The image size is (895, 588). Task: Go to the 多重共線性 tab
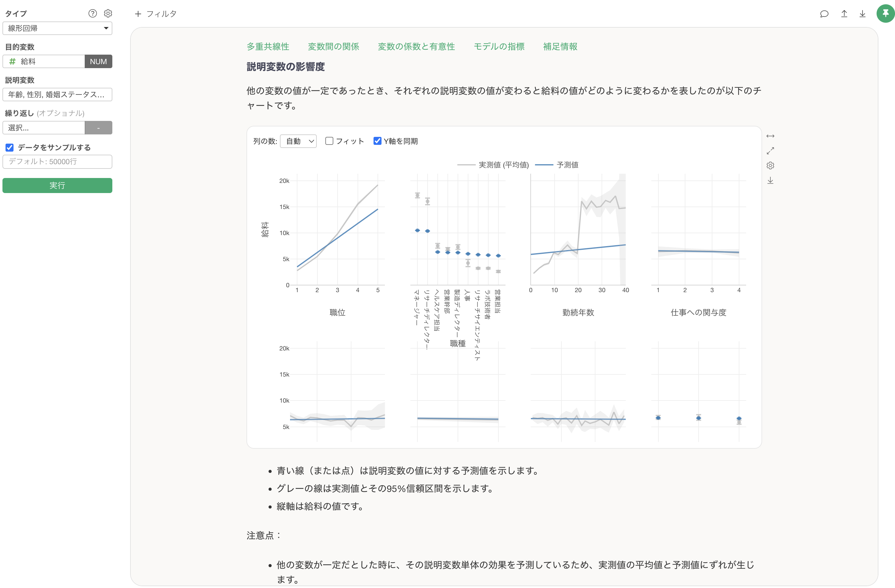(x=268, y=47)
